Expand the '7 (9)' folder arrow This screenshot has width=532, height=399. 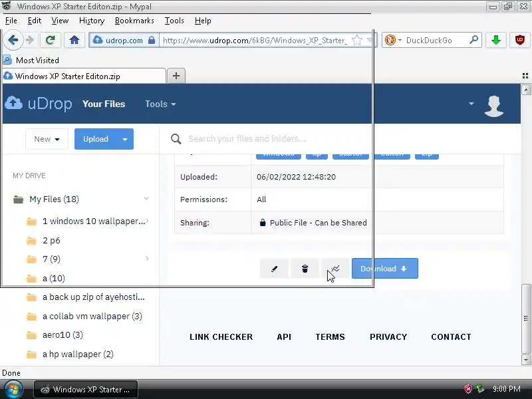tap(147, 259)
